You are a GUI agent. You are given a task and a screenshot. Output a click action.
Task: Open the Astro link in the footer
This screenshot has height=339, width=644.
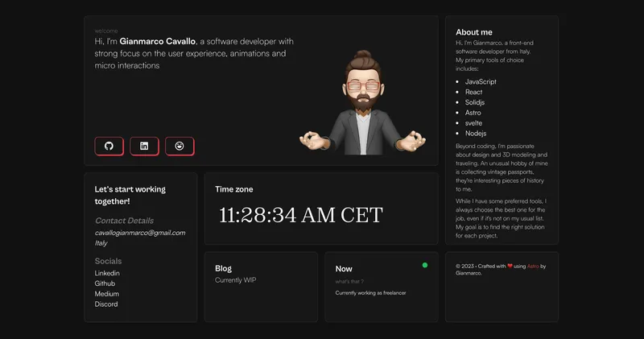click(533, 267)
